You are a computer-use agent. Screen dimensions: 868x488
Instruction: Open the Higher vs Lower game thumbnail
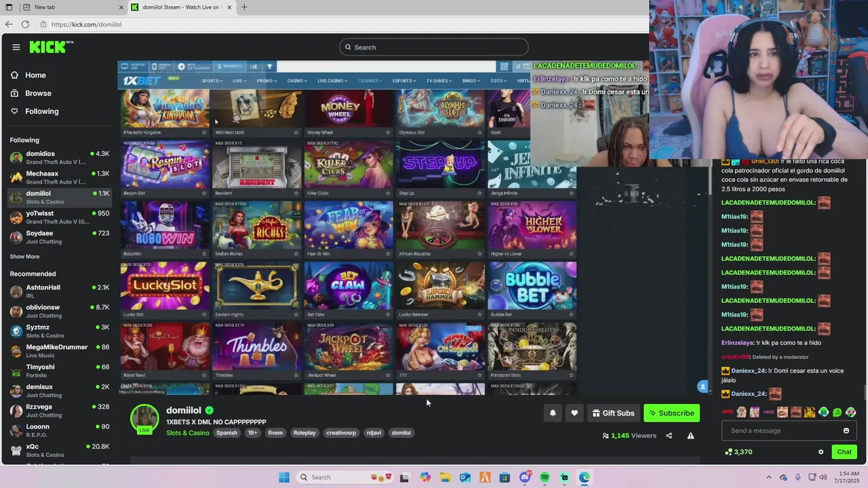click(532, 225)
